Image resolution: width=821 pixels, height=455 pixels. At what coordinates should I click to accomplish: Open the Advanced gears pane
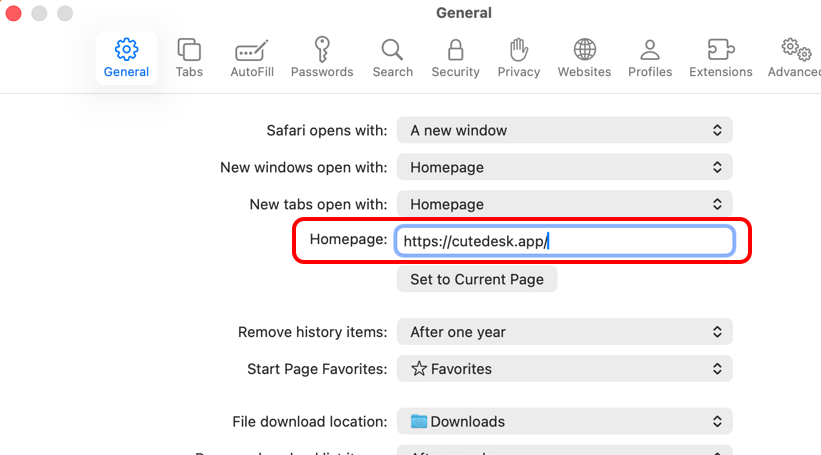795,58
